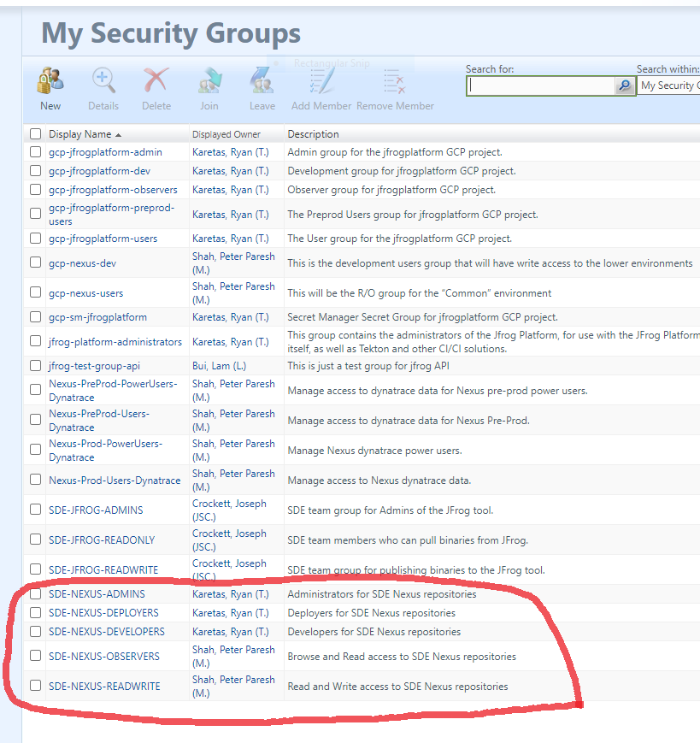This screenshot has width=700, height=743.
Task: Click the New security group icon
Action: [50, 80]
